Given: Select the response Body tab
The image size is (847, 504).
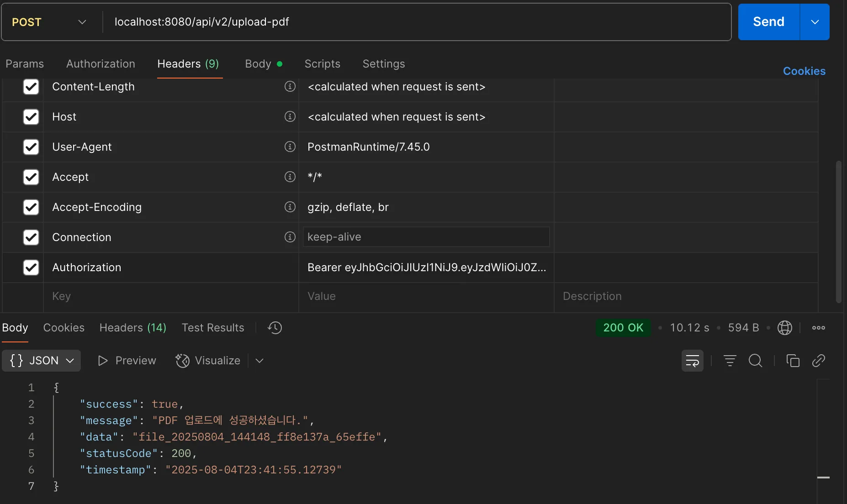Looking at the screenshot, I should click(15, 328).
